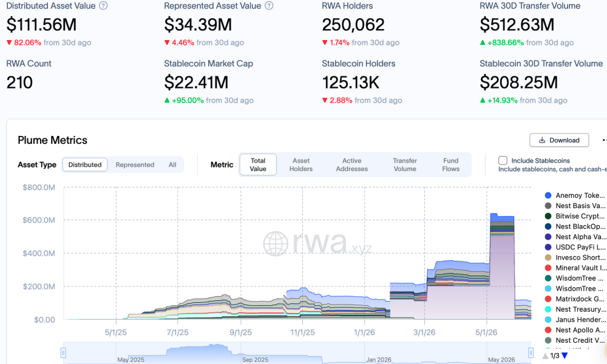Screen dimensions: 607x364
Task: Click the Download button
Action: [x=559, y=140]
